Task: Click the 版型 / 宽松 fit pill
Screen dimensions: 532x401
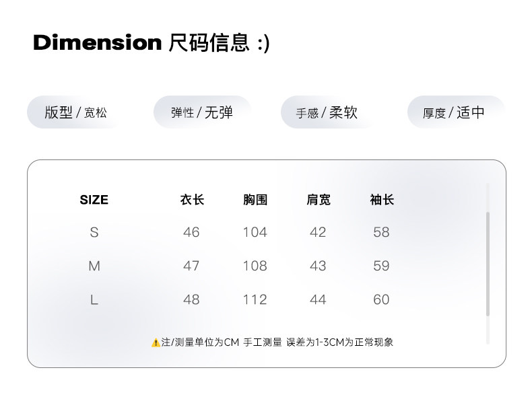Action: 75,112
